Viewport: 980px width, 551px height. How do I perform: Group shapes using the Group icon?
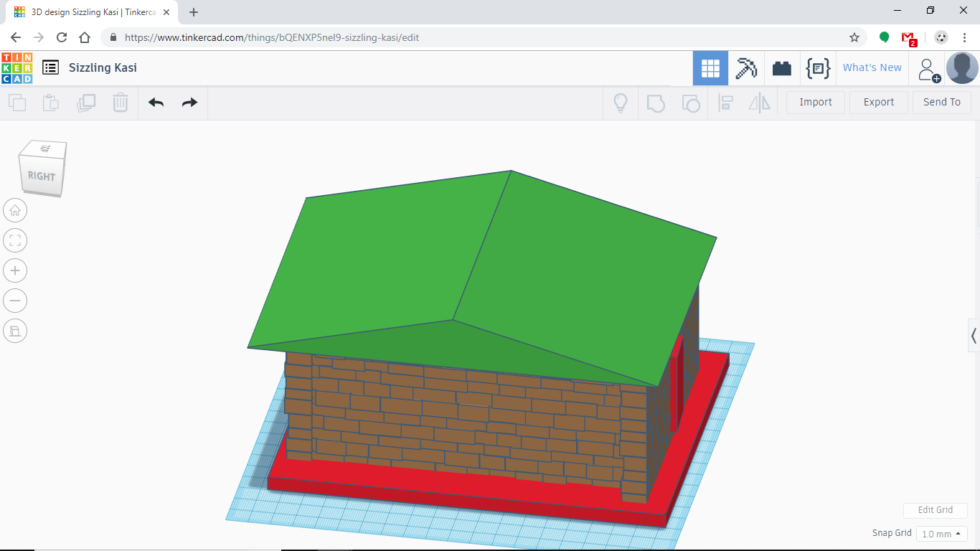coord(656,103)
